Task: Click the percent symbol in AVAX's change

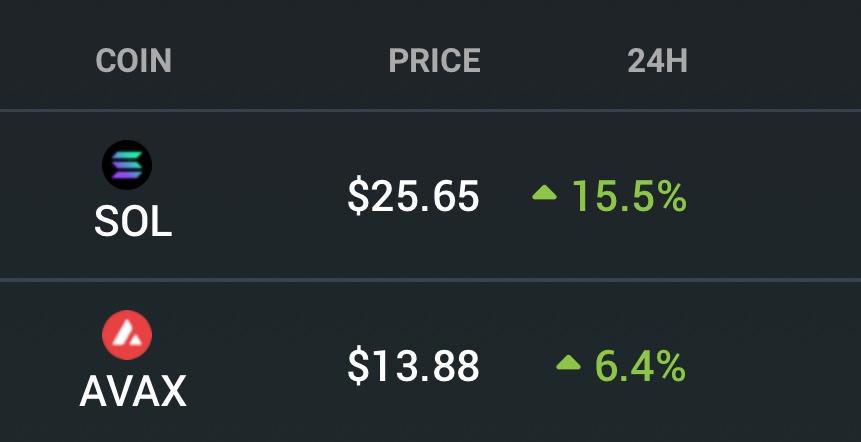Action: (x=673, y=366)
